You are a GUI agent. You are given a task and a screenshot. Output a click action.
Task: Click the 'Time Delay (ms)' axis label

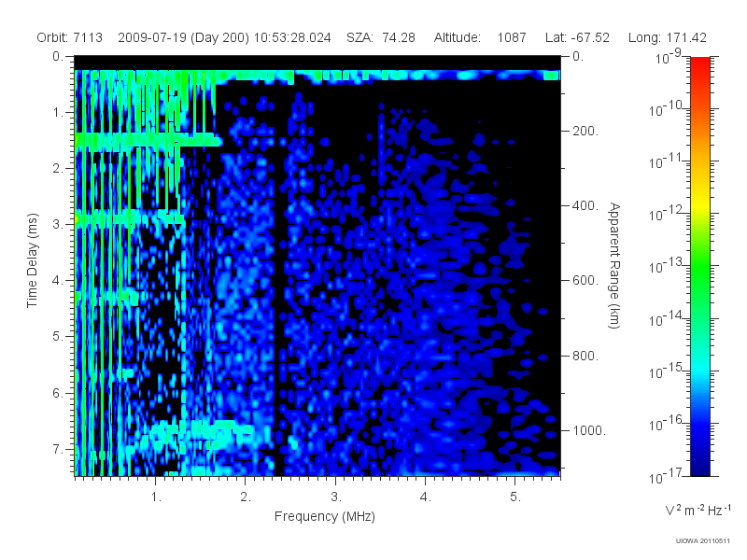(x=32, y=260)
